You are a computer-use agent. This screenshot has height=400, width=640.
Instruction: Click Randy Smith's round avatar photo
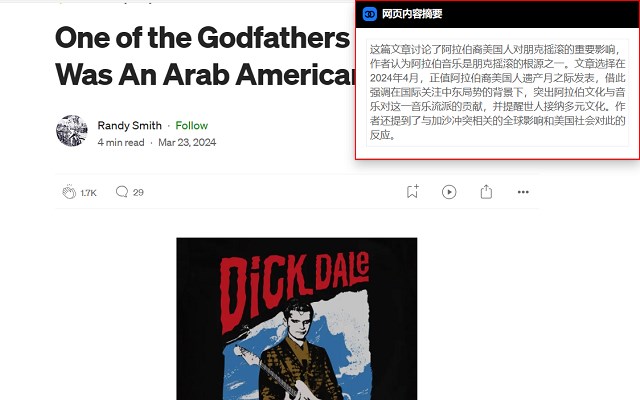[x=72, y=131]
